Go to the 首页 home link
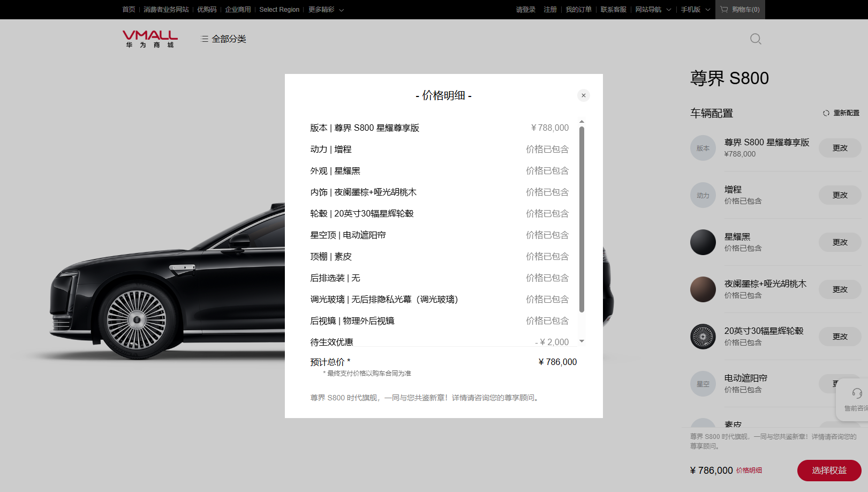The width and height of the screenshot is (868, 492). click(x=129, y=10)
